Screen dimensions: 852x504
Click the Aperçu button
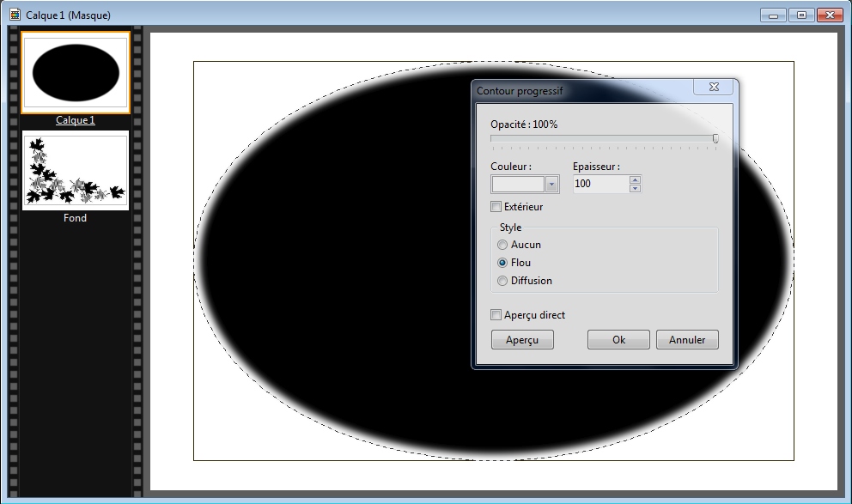522,339
